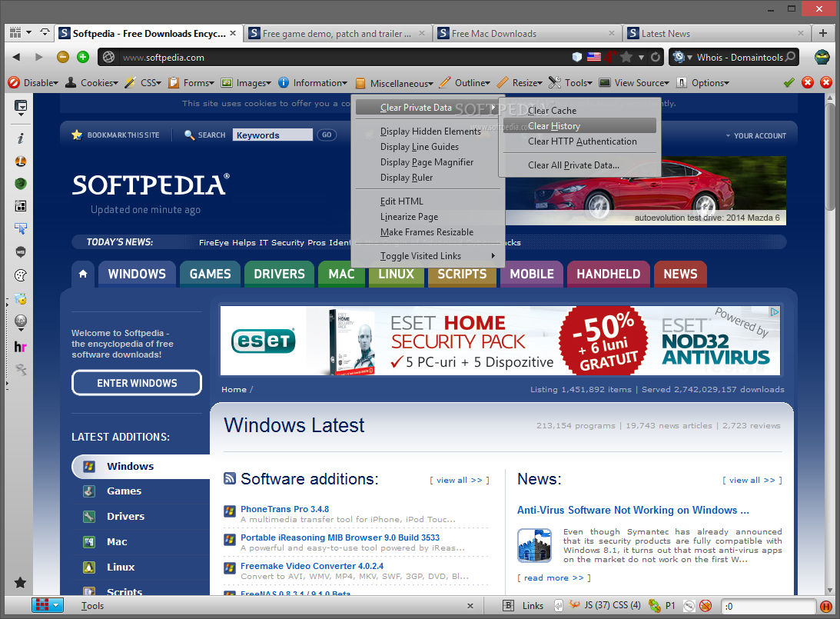Open the Forms dropdown menu
The width and height of the screenshot is (840, 619).
coord(191,82)
